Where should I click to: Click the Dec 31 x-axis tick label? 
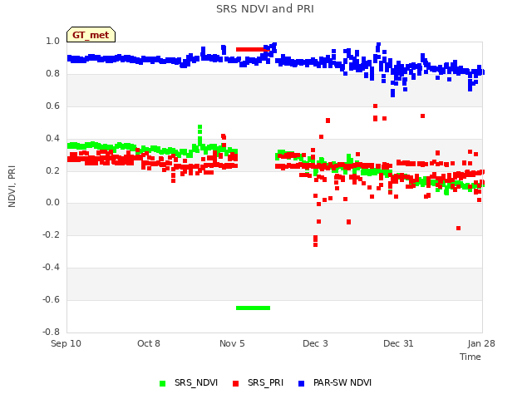(x=398, y=343)
